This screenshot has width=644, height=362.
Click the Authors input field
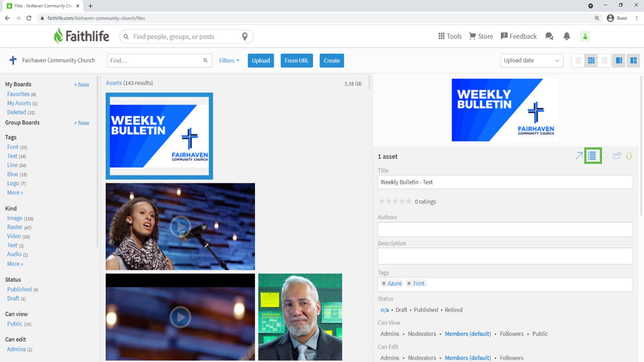(x=505, y=230)
